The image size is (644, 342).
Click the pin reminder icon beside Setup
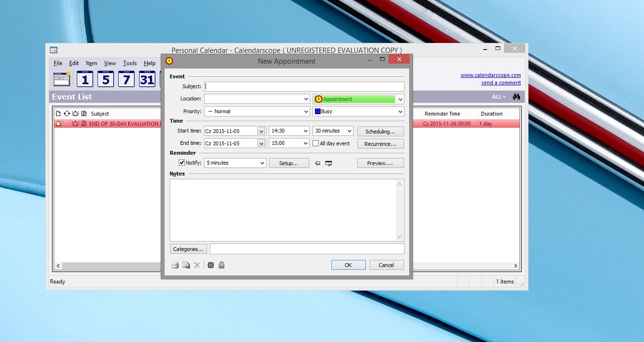(x=318, y=163)
